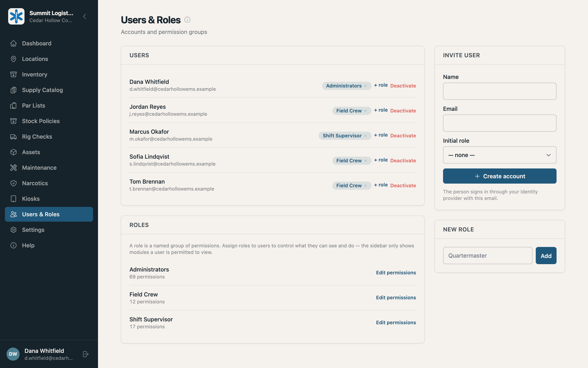588x368 pixels.
Task: Click the text "69 permissions"
Action: click(x=147, y=277)
